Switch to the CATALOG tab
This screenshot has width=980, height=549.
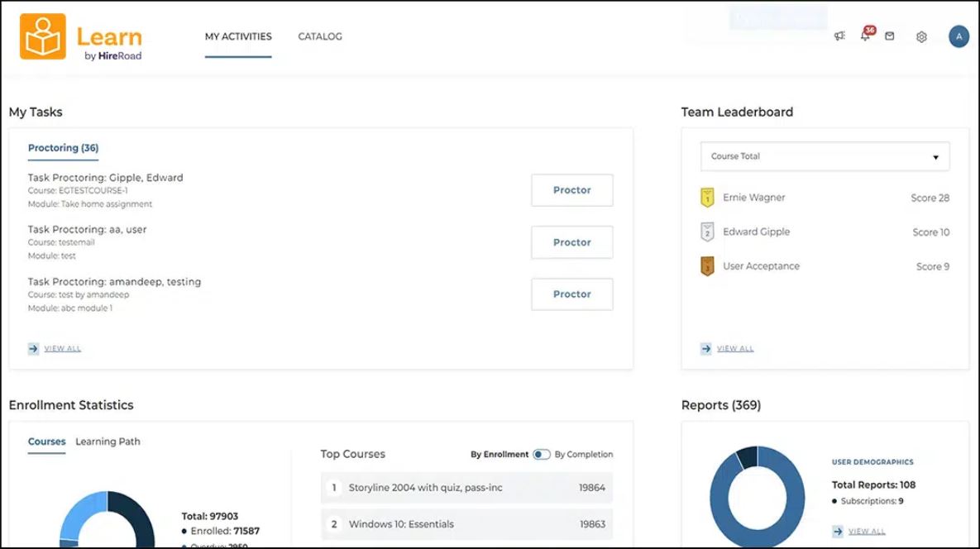pyautogui.click(x=319, y=36)
